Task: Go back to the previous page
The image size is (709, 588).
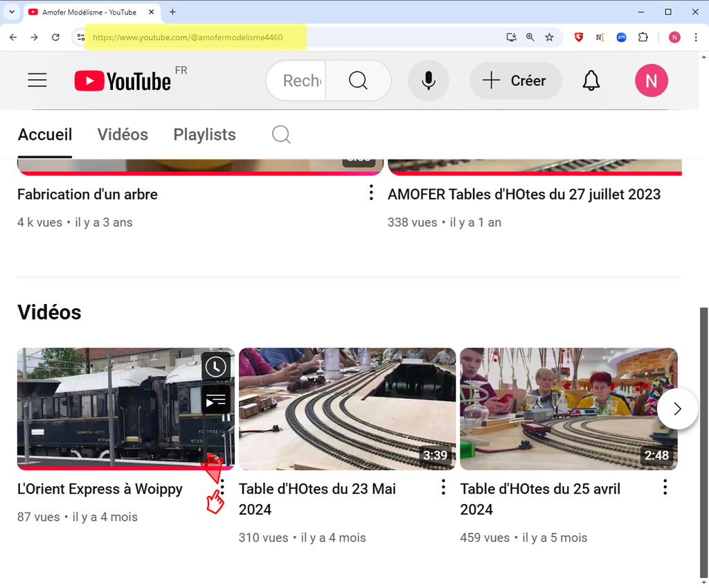Action: coord(13,37)
